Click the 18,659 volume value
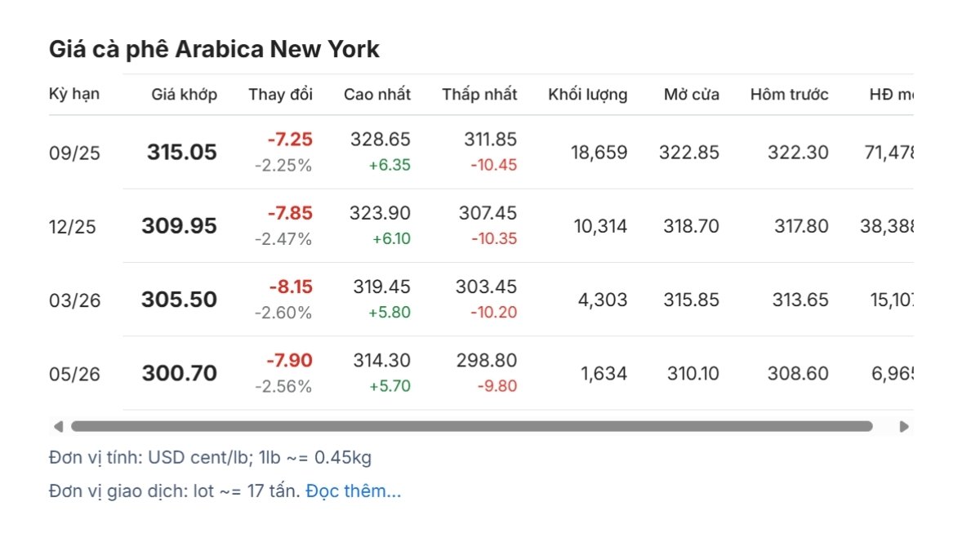Image resolution: width=980 pixels, height=551 pixels. point(599,153)
